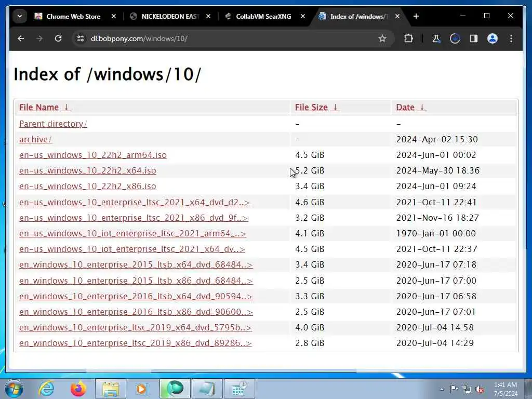The width and height of the screenshot is (532, 399).
Task: Download enterprise ltsc 2021 x64 dvd ISO
Action: [x=135, y=202]
